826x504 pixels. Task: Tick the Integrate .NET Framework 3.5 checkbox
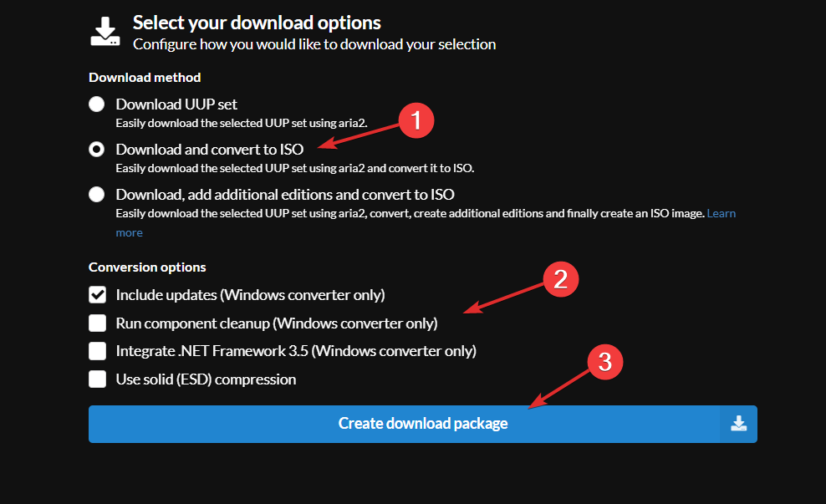tap(98, 351)
